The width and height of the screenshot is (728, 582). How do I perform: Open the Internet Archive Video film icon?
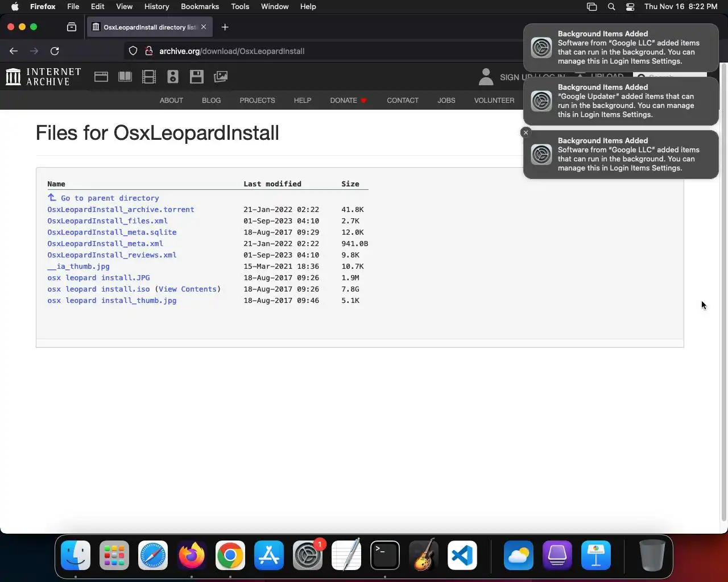(149, 77)
